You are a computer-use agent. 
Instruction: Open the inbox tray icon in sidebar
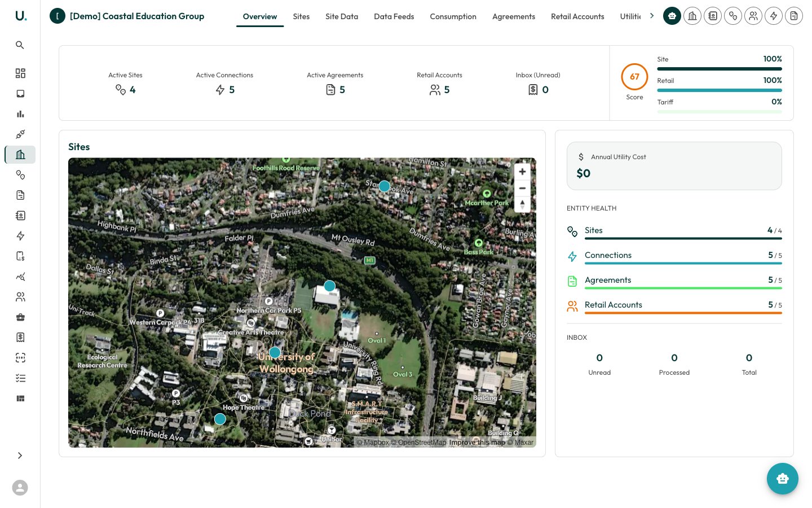point(20,94)
